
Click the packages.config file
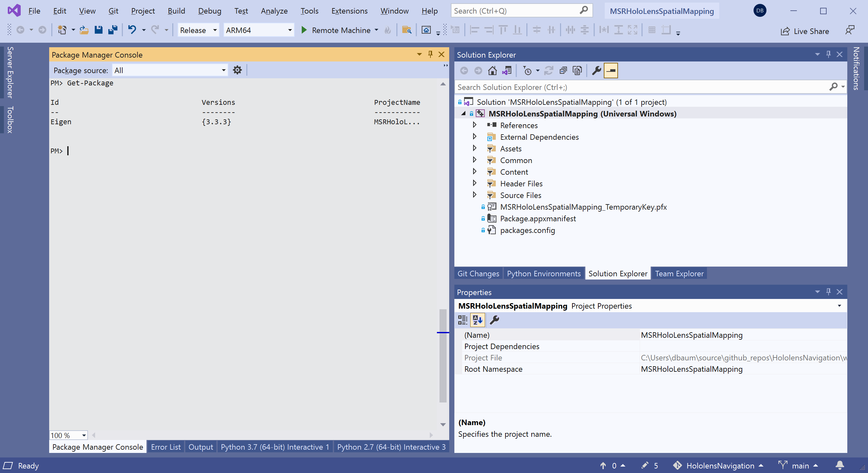coord(527,230)
